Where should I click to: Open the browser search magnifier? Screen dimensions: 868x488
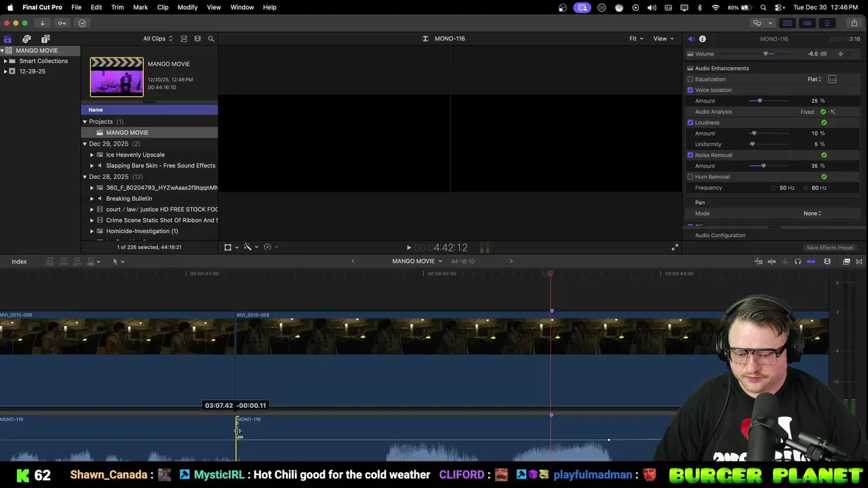[x=211, y=39]
